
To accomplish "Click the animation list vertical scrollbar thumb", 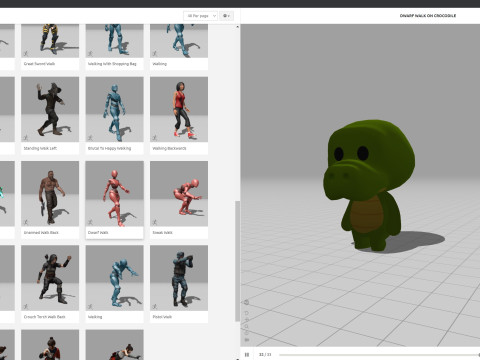I will click(x=237, y=261).
